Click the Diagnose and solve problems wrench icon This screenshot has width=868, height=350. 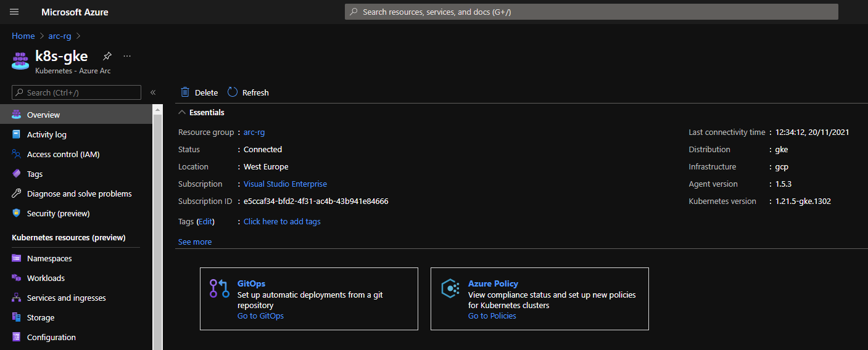17,193
